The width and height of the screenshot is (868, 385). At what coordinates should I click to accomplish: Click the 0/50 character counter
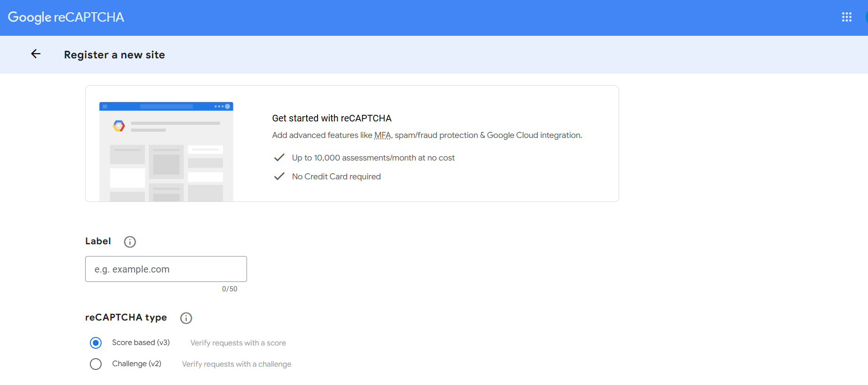[x=230, y=289]
